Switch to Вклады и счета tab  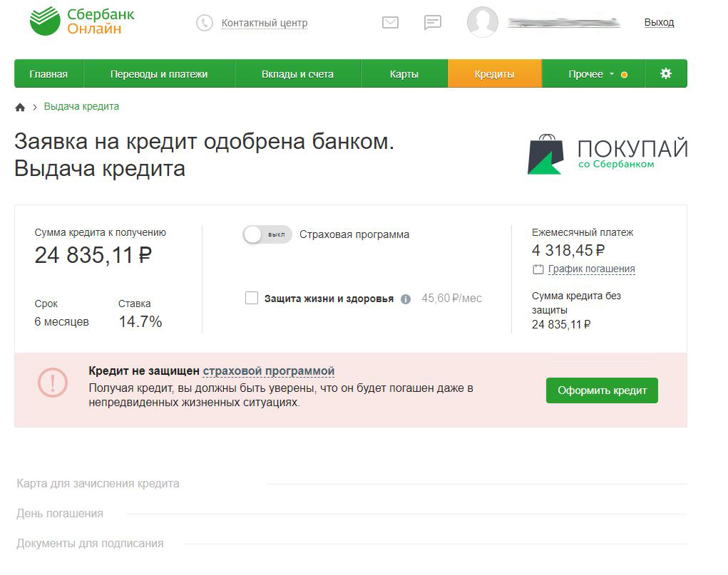[x=297, y=74]
